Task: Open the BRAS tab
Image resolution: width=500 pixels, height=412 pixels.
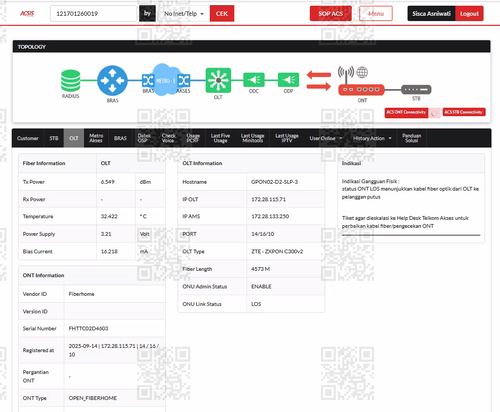Action: click(120, 138)
